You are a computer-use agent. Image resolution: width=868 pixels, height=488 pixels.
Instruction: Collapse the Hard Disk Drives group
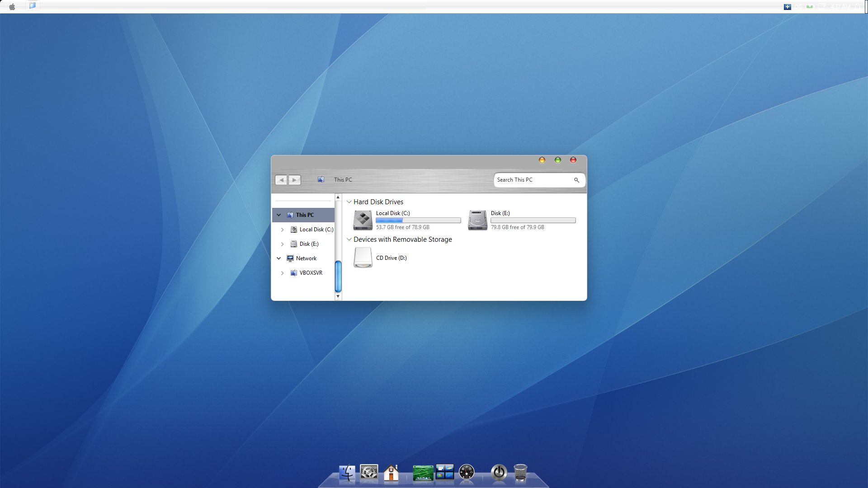click(x=349, y=202)
